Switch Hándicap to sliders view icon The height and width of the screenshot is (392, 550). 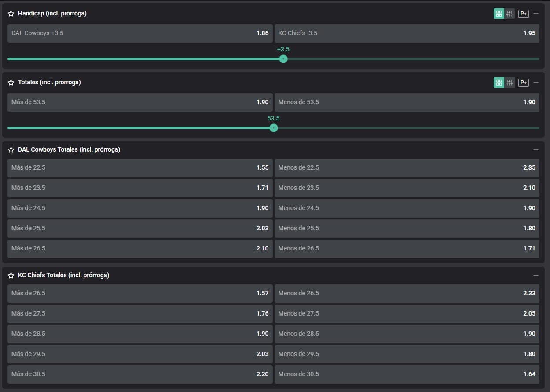click(x=510, y=14)
